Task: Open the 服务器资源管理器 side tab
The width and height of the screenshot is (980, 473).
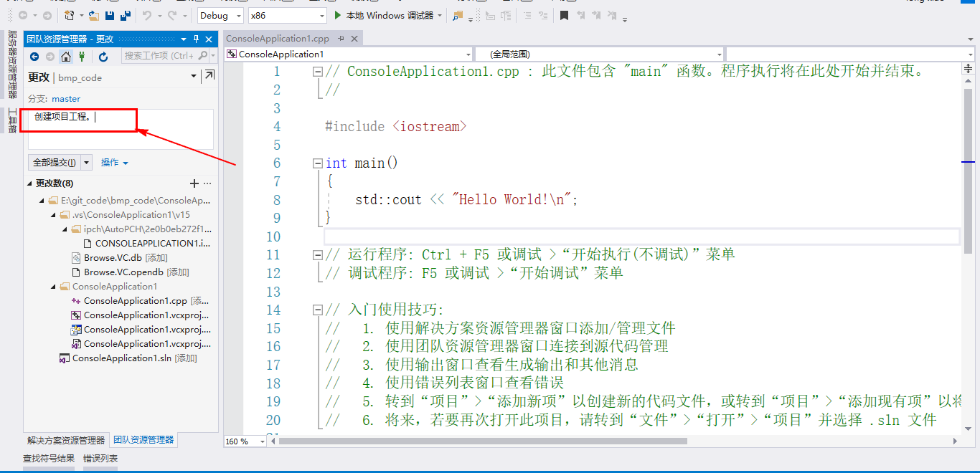Action: tap(12, 64)
